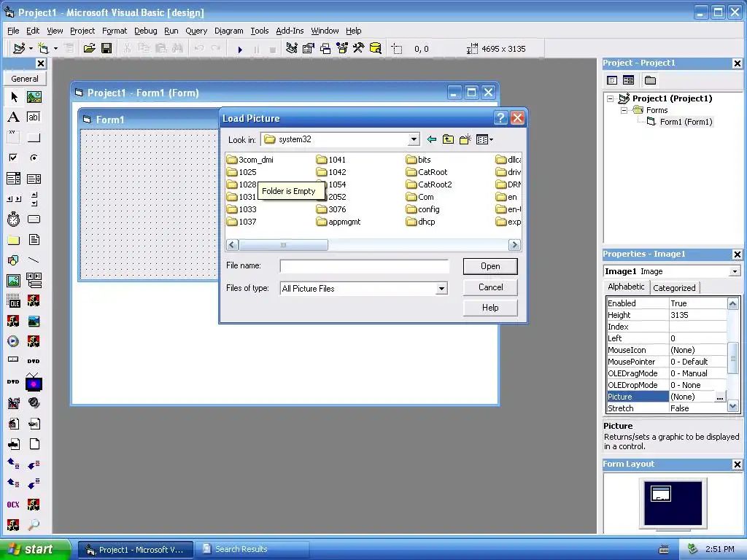Select the CatRoot2 folder

429,184
